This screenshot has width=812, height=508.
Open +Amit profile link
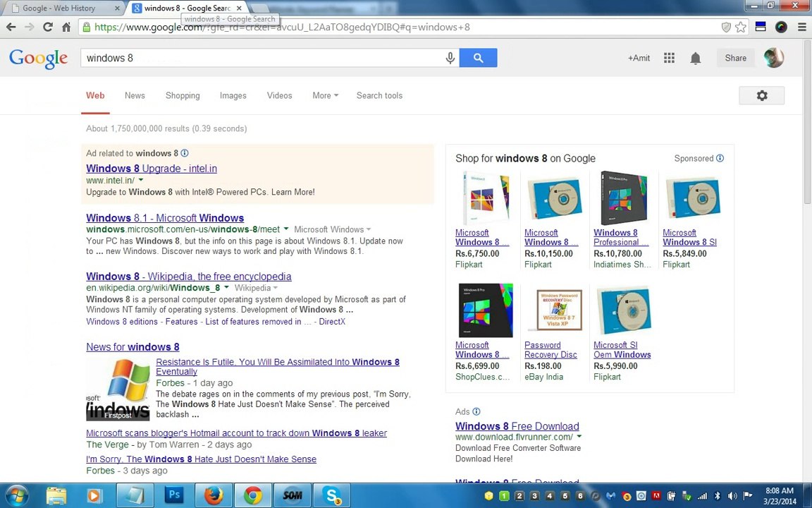point(639,58)
